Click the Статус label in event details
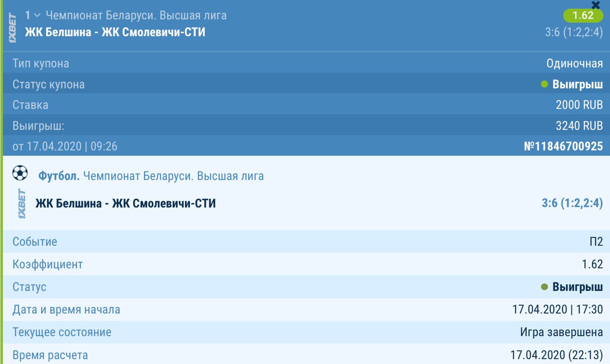 click(x=30, y=287)
